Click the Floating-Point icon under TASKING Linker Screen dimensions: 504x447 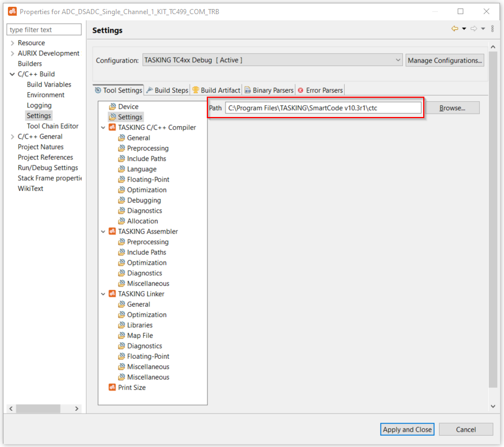[x=121, y=356]
